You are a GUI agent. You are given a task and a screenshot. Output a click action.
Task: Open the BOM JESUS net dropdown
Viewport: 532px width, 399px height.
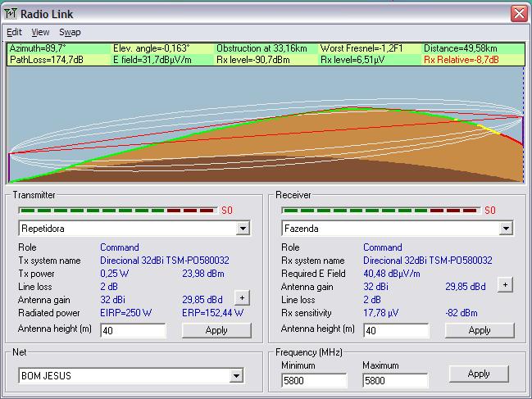coord(237,376)
